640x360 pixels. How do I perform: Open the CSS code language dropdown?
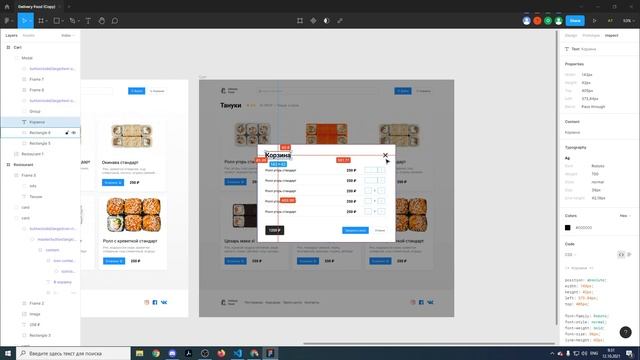click(x=570, y=255)
